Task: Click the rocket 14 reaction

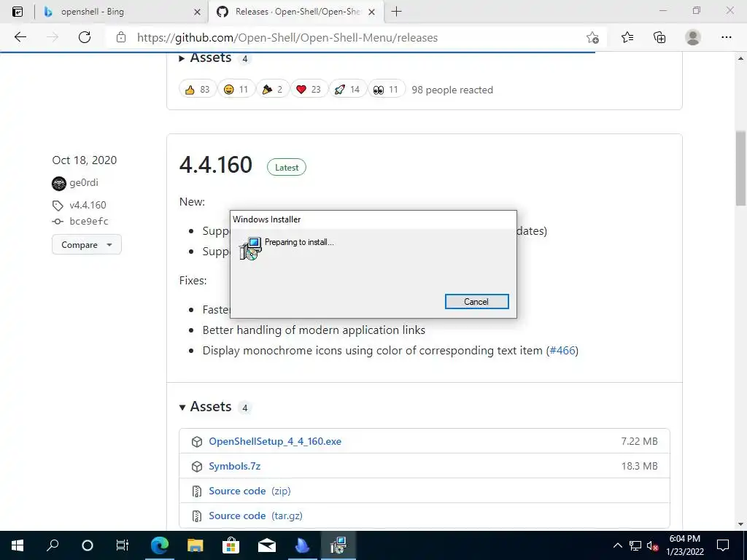Action: [x=347, y=90]
